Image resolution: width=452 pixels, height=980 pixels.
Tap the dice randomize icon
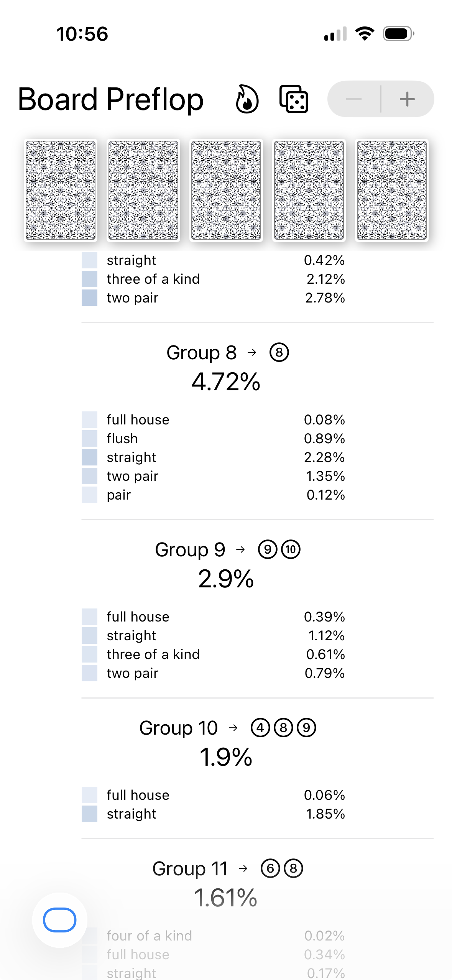point(294,99)
